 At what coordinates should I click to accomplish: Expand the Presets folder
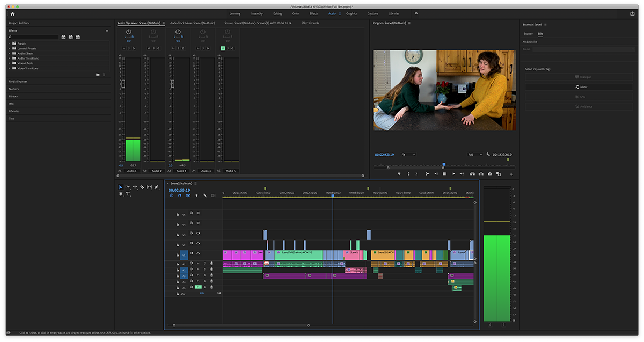[x=9, y=43]
